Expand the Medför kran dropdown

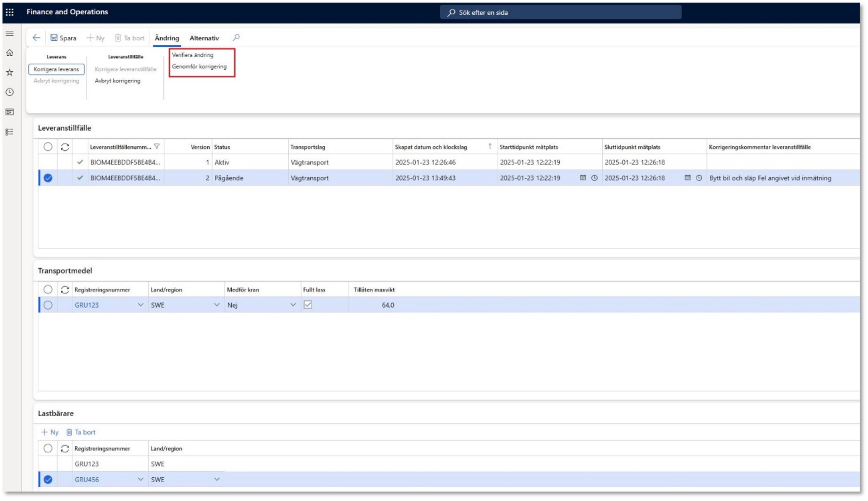[x=293, y=305]
